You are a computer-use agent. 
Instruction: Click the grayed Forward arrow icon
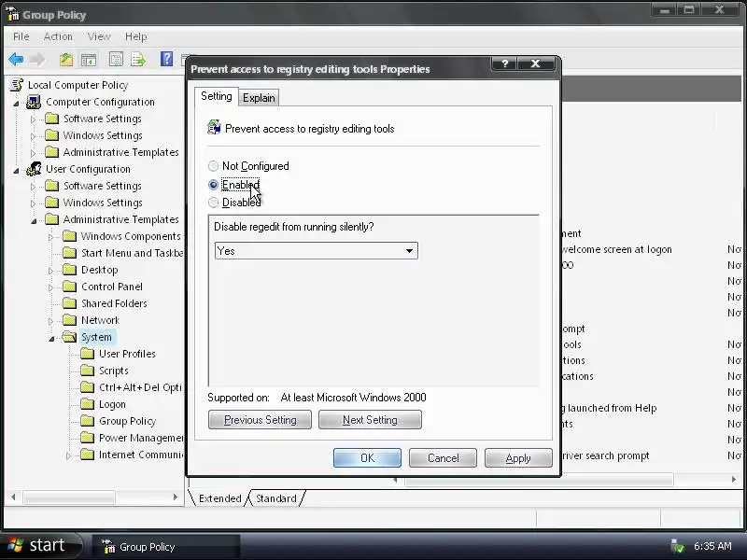pos(37,60)
